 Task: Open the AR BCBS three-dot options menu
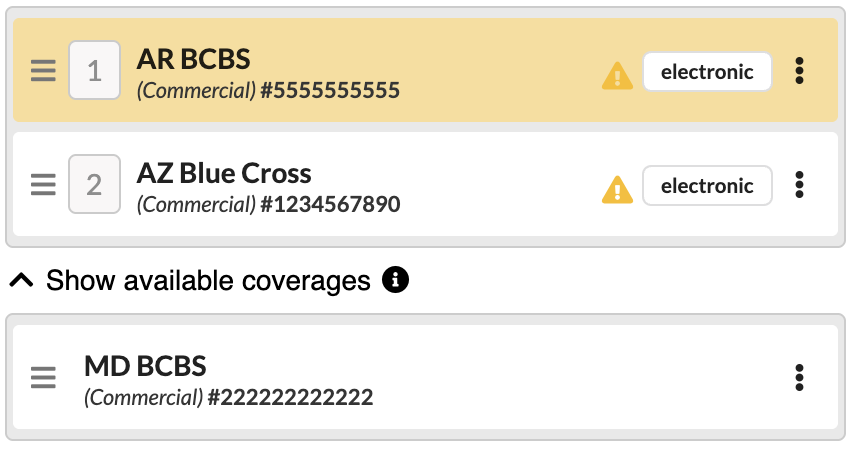pyautogui.click(x=798, y=72)
